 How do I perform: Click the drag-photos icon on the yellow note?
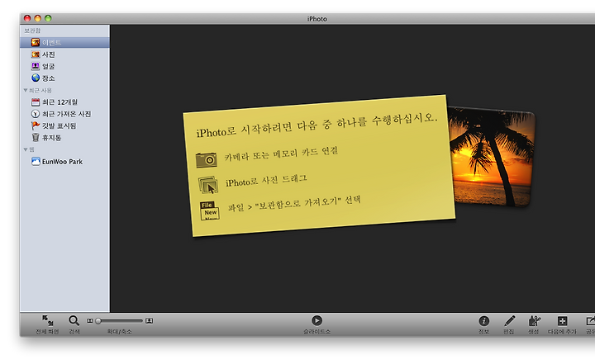(x=208, y=185)
